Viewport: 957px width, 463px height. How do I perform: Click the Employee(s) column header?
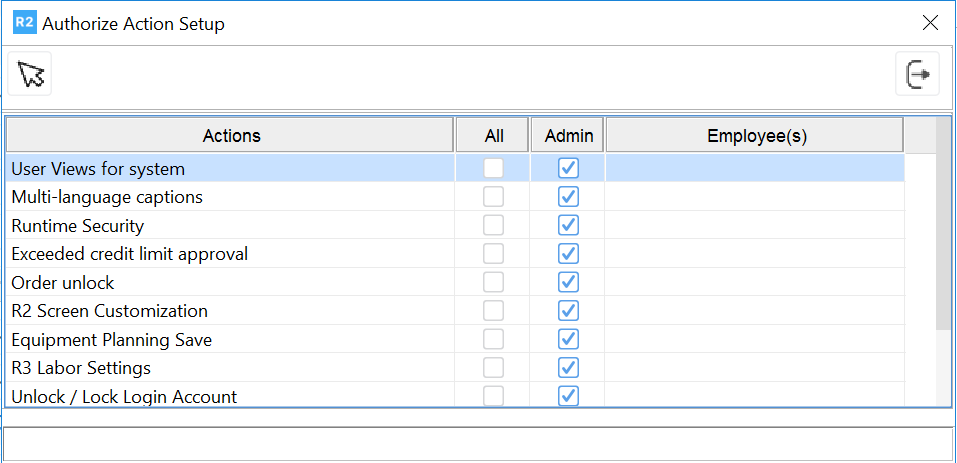coord(756,136)
